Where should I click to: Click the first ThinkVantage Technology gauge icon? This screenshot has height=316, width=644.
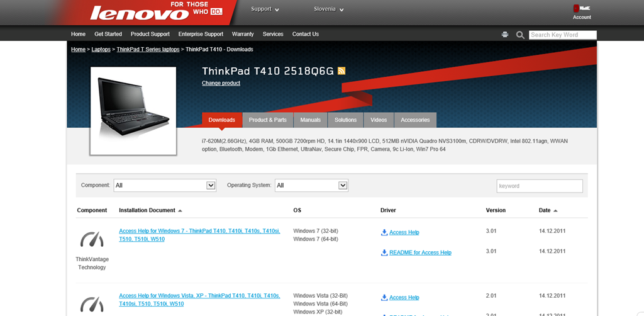[92, 239]
